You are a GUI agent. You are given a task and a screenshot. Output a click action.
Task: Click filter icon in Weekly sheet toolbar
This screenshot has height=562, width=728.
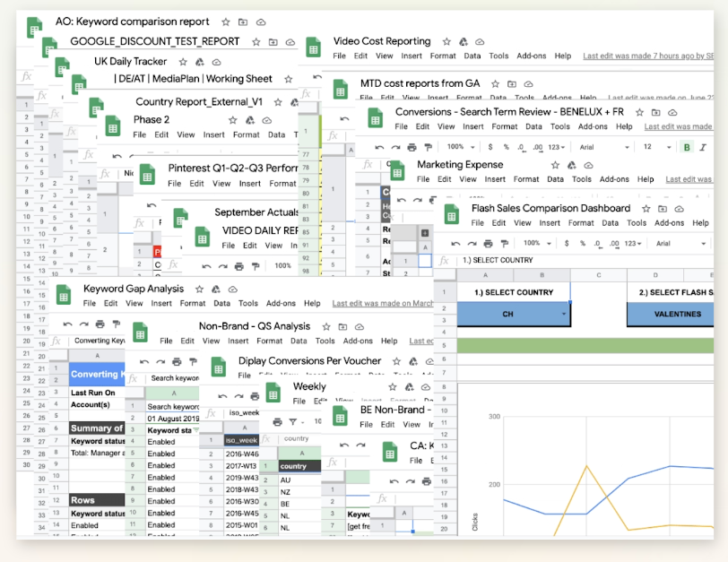point(293,422)
